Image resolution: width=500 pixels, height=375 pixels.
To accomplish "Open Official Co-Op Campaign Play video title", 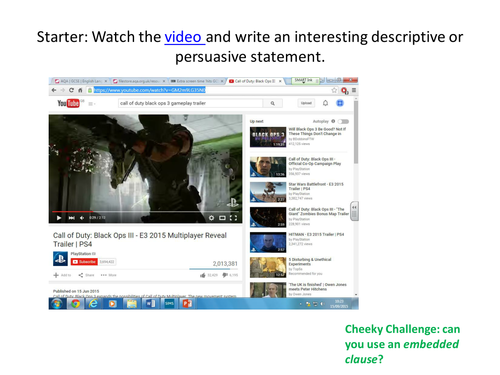I will 315,161.
